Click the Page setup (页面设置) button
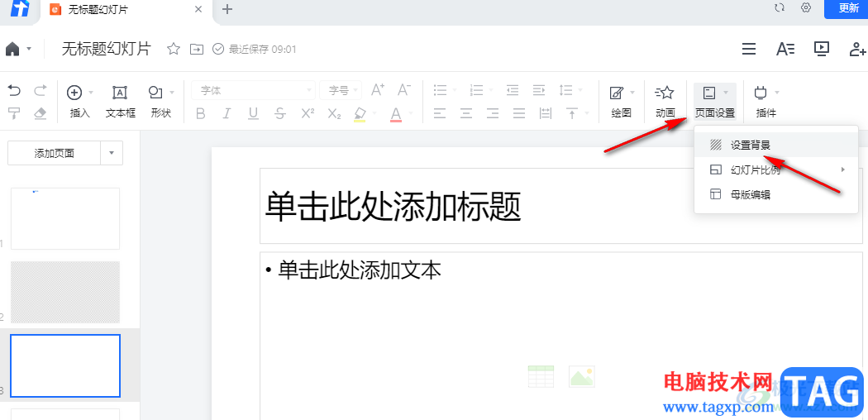868x420 pixels. point(715,103)
